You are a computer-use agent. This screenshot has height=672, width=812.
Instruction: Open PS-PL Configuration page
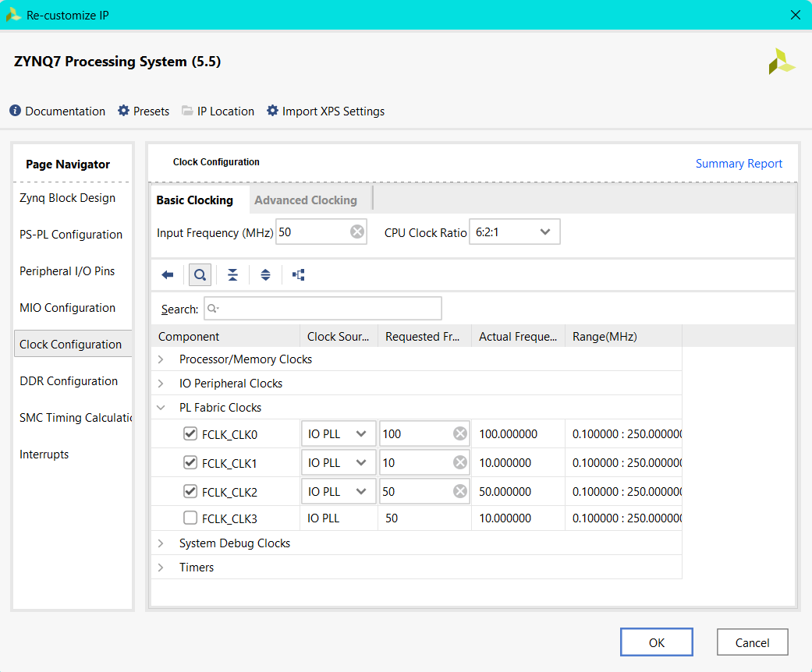[x=71, y=235]
